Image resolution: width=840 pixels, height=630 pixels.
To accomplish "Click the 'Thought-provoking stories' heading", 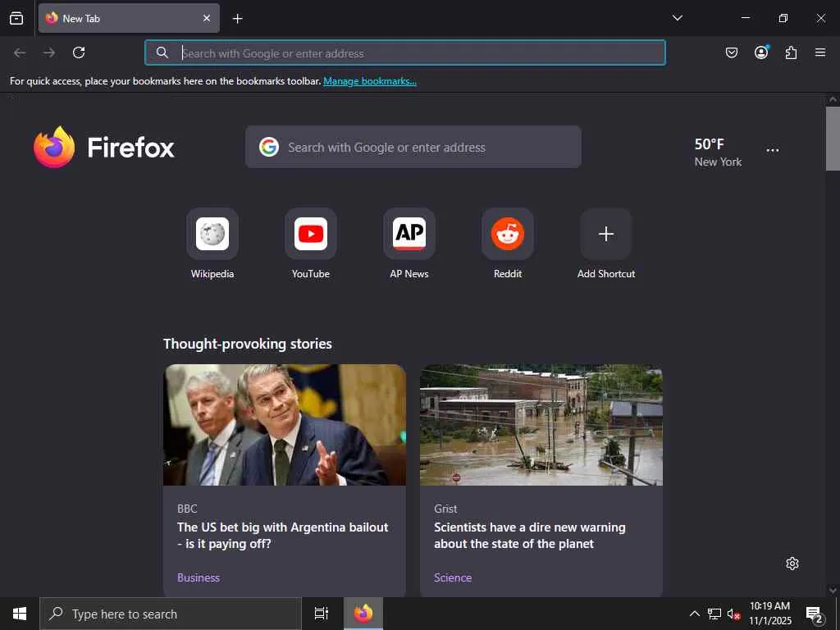I will (x=248, y=344).
